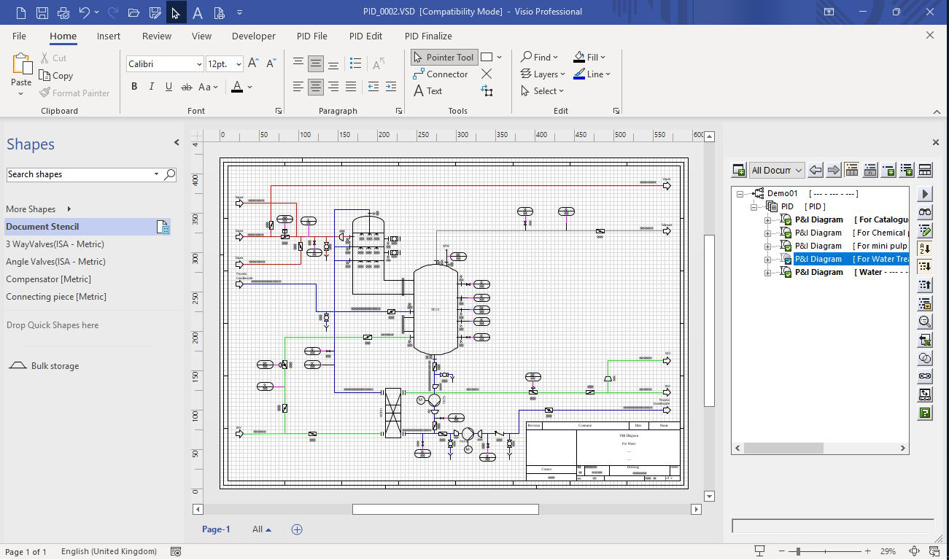Open the font size dropdown

coord(239,64)
